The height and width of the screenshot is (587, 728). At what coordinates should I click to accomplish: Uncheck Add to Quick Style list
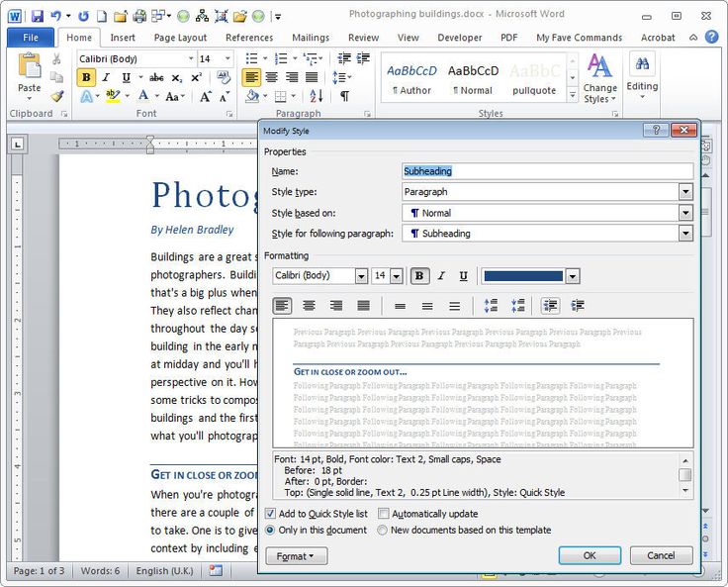click(270, 514)
